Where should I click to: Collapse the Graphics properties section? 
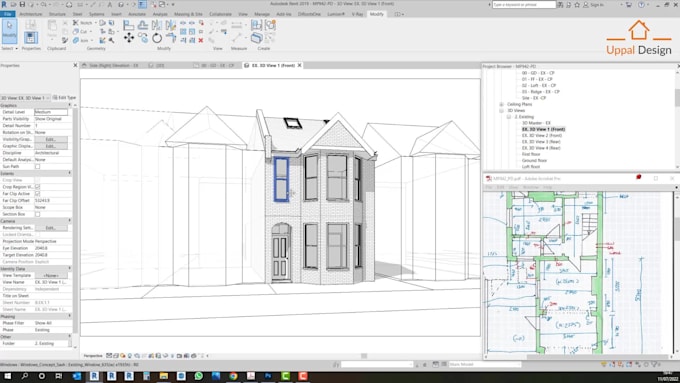(x=69, y=105)
